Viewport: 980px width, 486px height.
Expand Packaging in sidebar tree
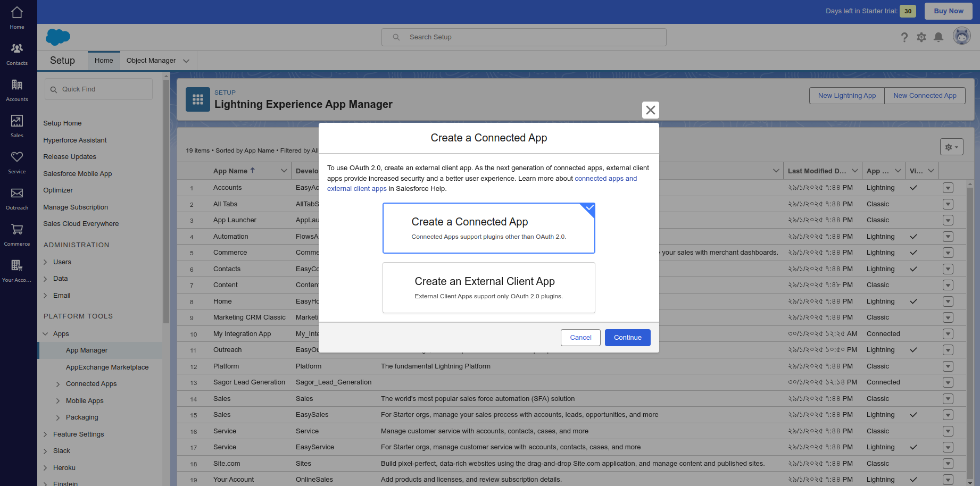pos(58,417)
